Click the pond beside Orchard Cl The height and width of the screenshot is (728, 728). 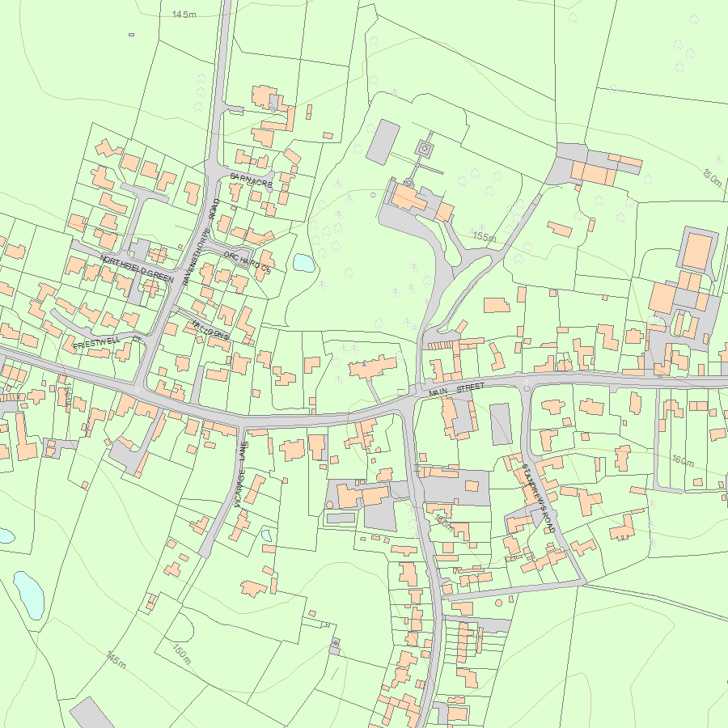(x=303, y=263)
